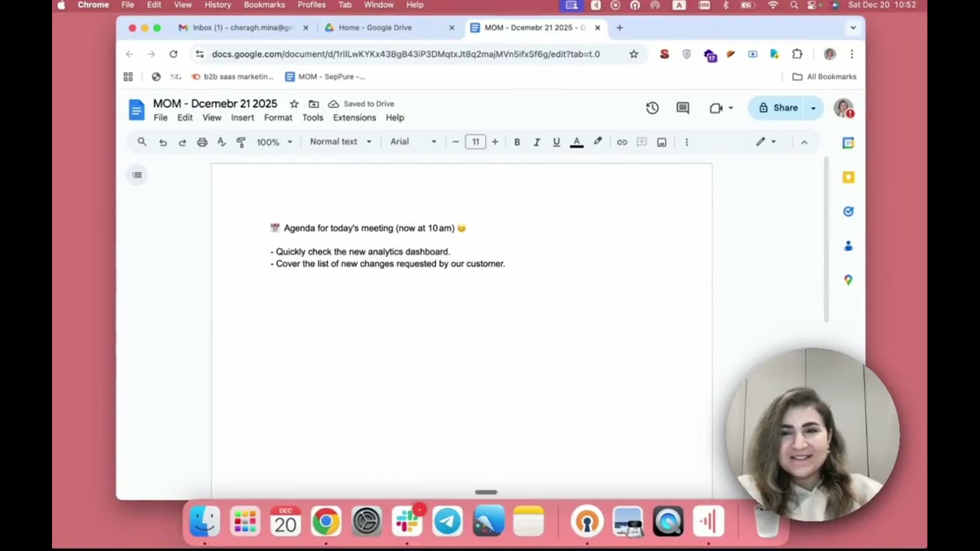Click the Undo arrow in Docs toolbar
This screenshot has width=980, height=551.
[162, 142]
